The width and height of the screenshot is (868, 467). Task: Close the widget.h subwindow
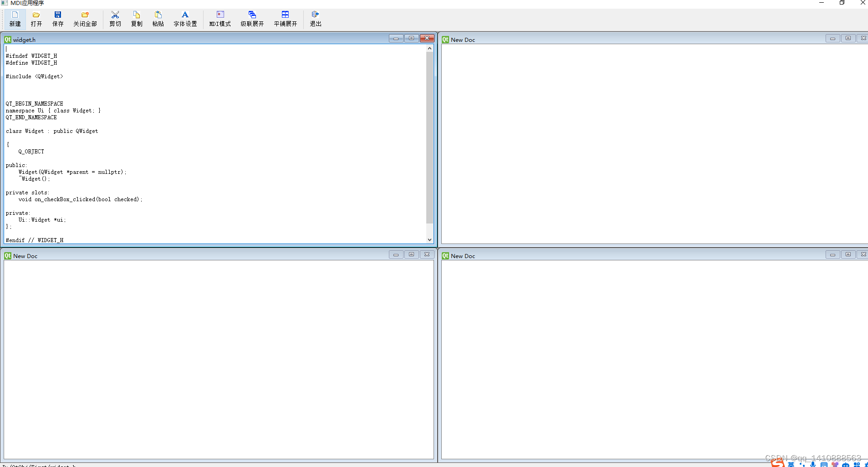click(427, 38)
